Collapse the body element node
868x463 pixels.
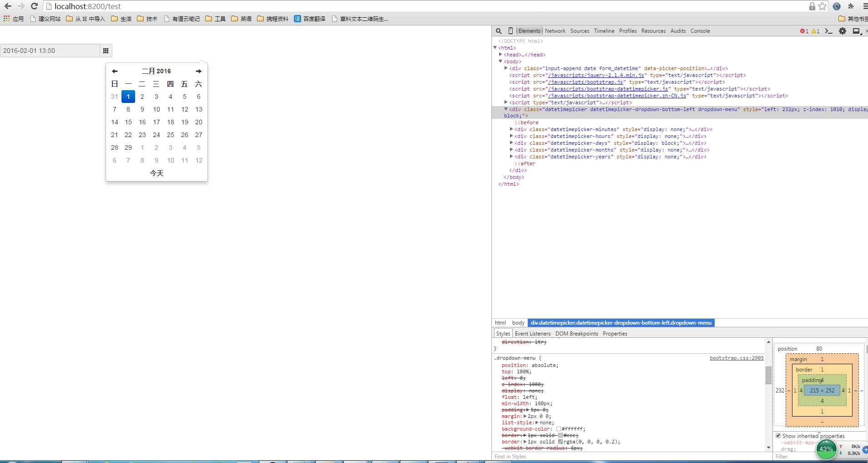coord(500,61)
